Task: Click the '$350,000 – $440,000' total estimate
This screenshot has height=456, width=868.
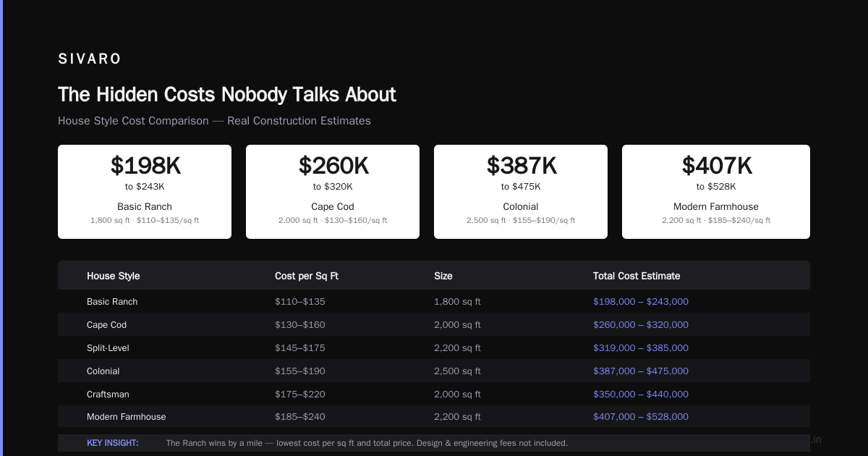Action: click(x=641, y=394)
